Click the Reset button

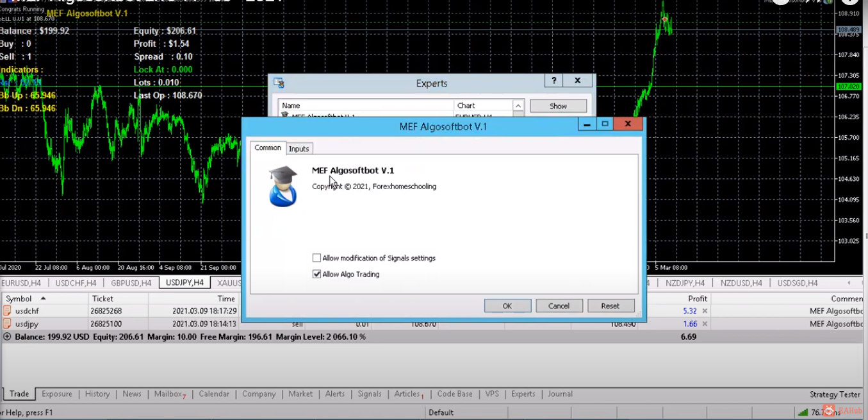coord(610,306)
